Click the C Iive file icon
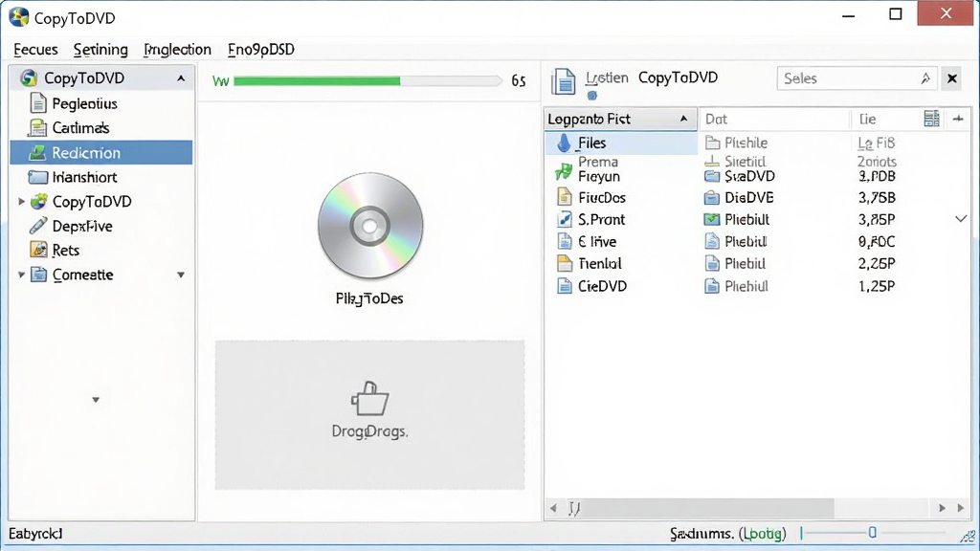Viewport: 980px width, 551px height. pyautogui.click(x=565, y=241)
